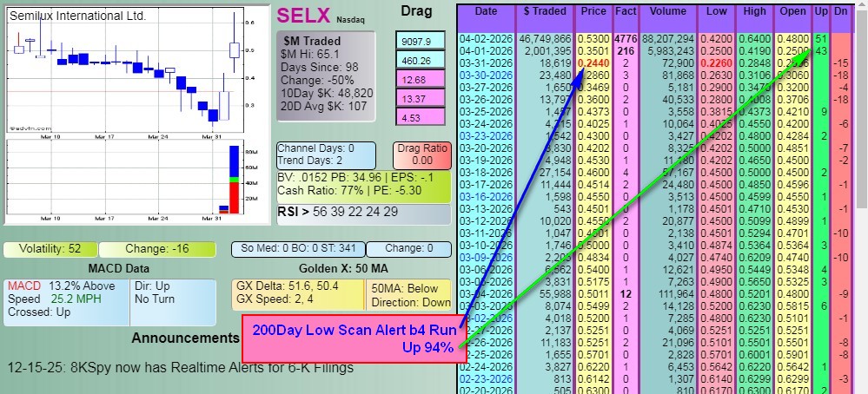This screenshot has height=394, width=868.
Task: Open the 03-23-2026 date link
Action: (x=486, y=135)
